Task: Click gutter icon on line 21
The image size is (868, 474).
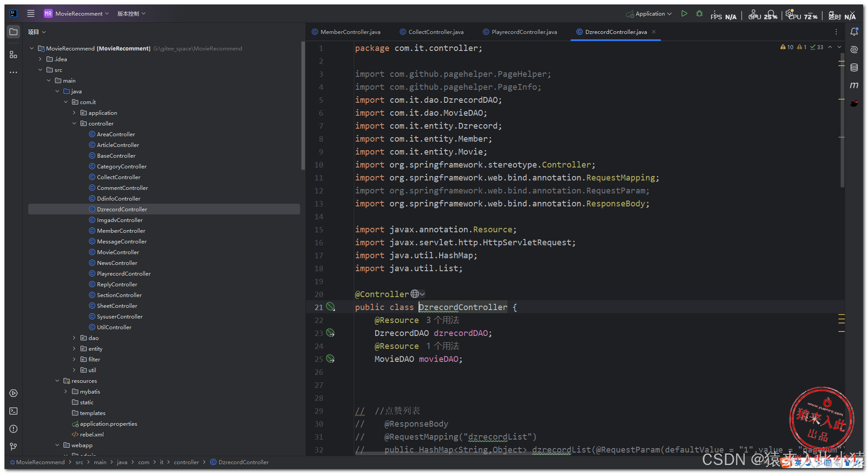Action: coord(330,306)
